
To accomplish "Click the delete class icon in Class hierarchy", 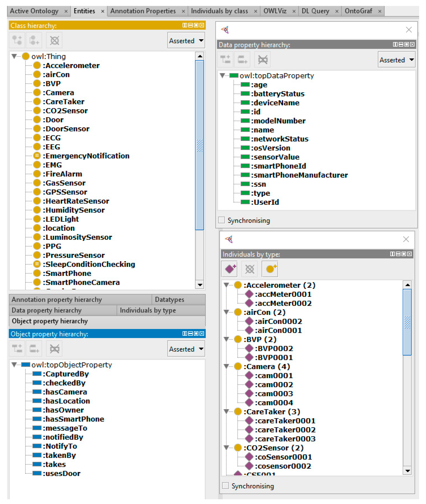I will click(54, 40).
